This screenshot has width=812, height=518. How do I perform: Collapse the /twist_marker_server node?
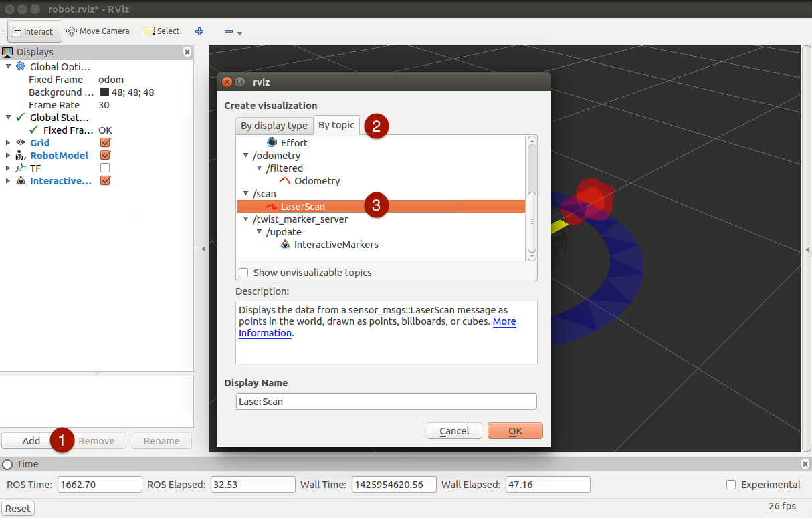[x=245, y=219]
